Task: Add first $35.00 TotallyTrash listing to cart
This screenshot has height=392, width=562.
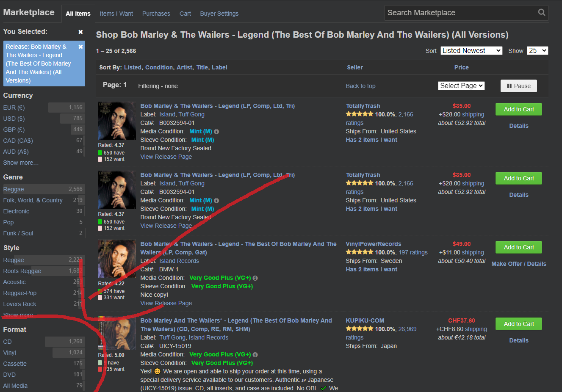Action: [x=519, y=109]
